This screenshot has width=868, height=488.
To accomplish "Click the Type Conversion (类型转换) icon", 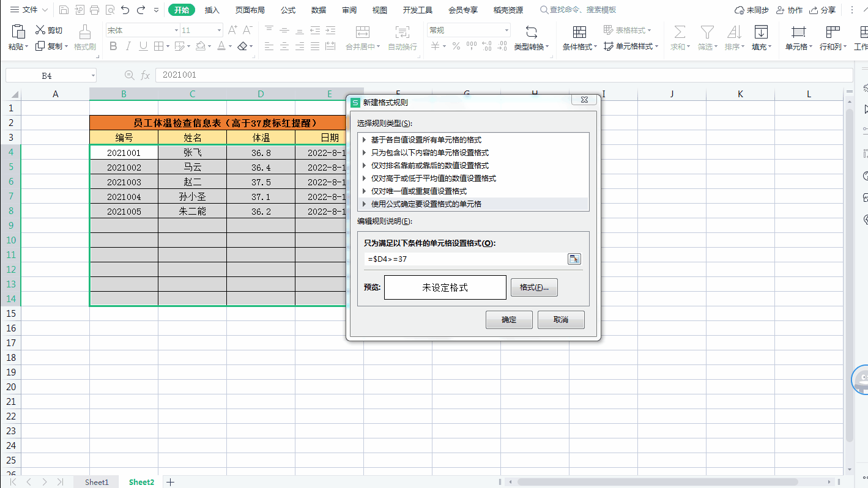I will coord(531,32).
